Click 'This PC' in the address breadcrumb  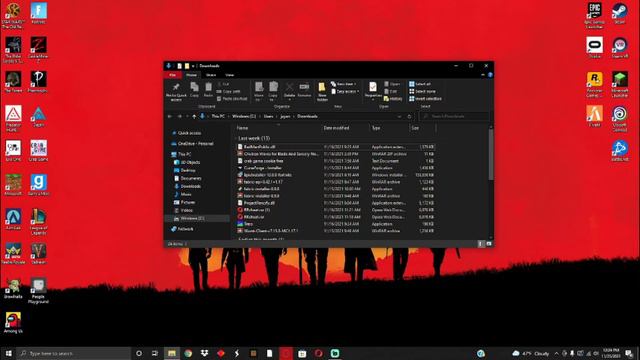218,116
